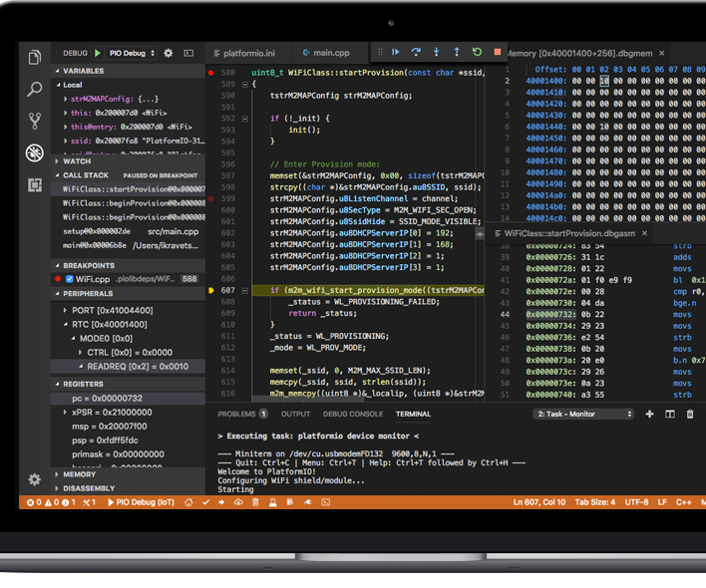Open the Manage gear at bottom of activity bar

click(35, 479)
